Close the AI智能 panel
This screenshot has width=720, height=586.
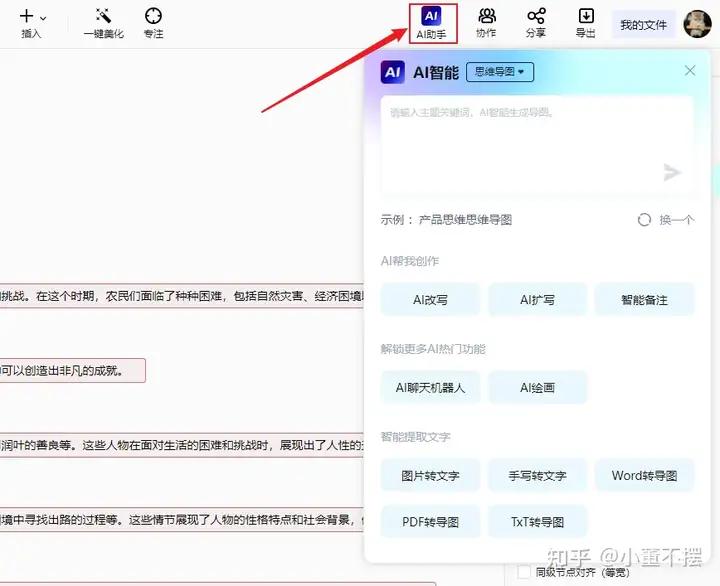click(690, 70)
